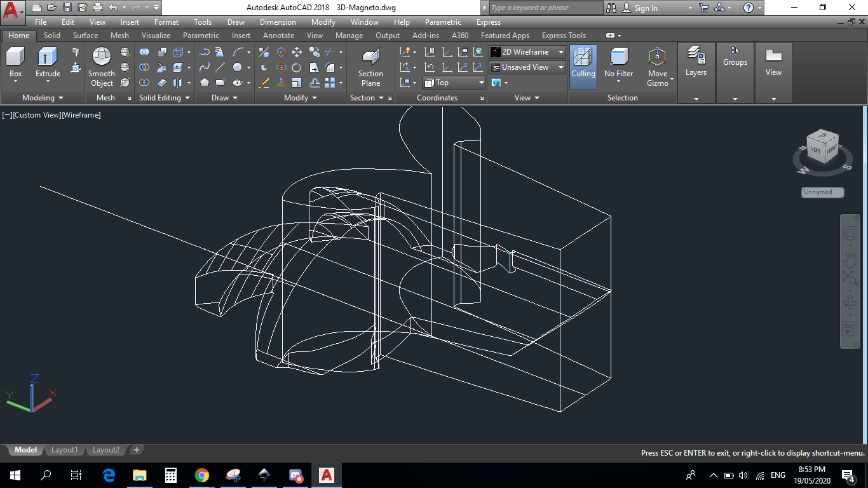Use the solid Intersect tool

coord(145,83)
